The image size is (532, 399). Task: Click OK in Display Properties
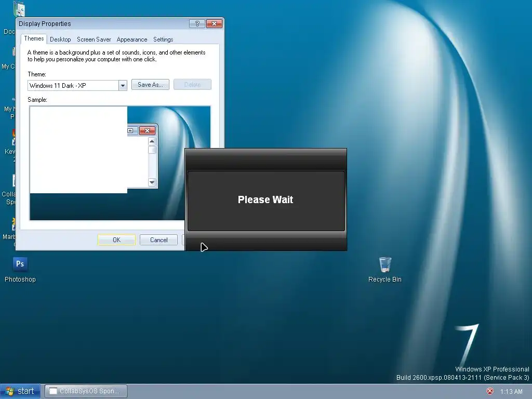pyautogui.click(x=116, y=240)
